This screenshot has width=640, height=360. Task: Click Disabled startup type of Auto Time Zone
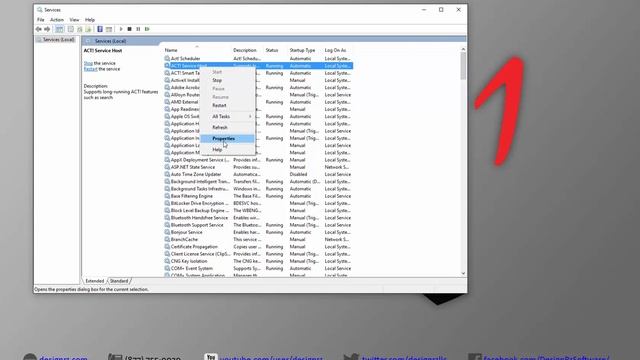[x=298, y=174]
